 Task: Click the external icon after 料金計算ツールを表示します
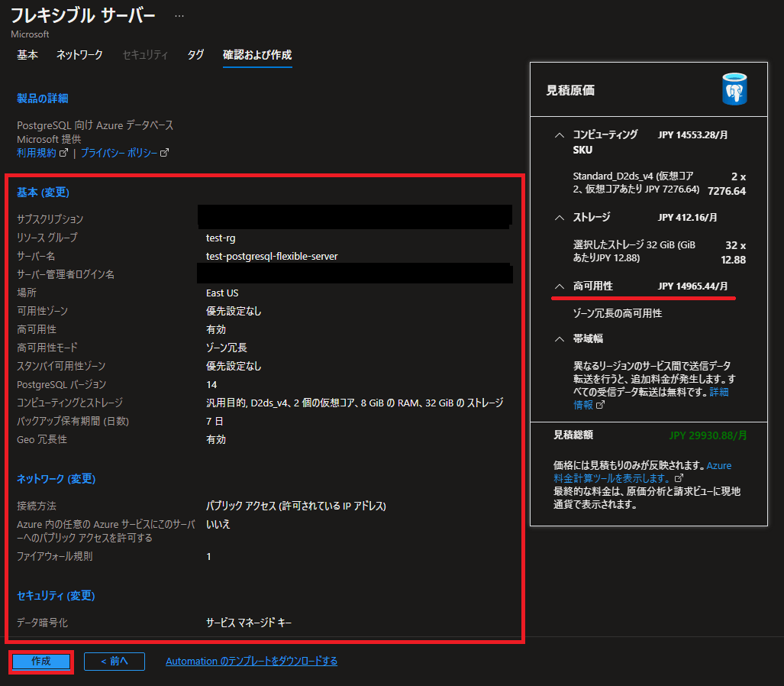coord(679,478)
